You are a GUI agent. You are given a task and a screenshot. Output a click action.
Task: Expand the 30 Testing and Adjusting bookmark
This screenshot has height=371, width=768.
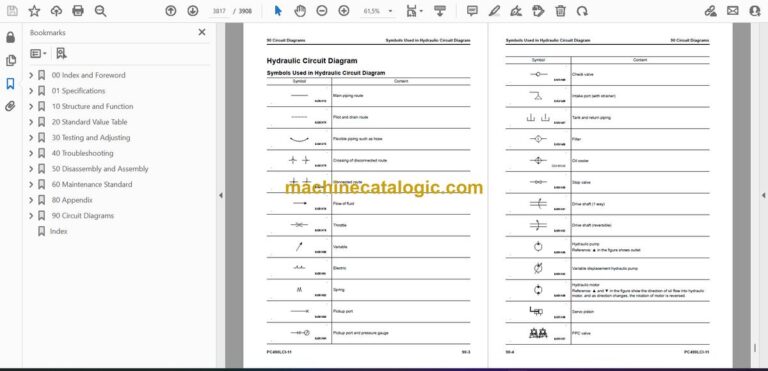click(31, 138)
